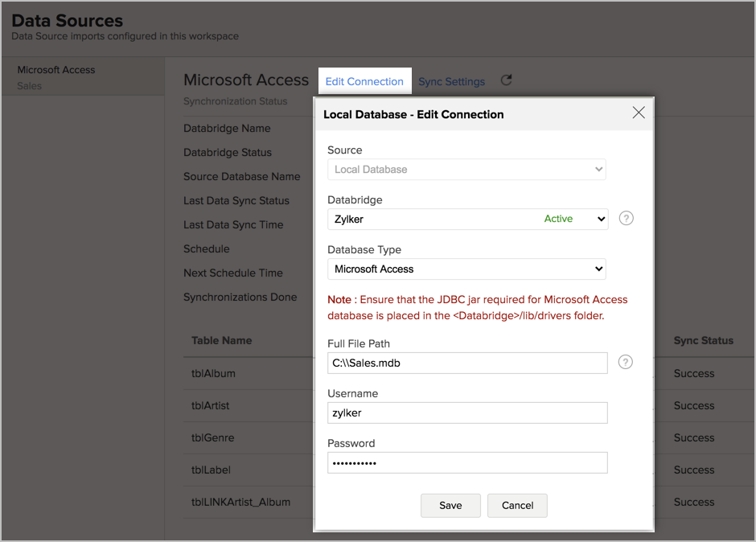This screenshot has height=542, width=756.
Task: Open the Database Type dropdown
Action: tap(466, 269)
